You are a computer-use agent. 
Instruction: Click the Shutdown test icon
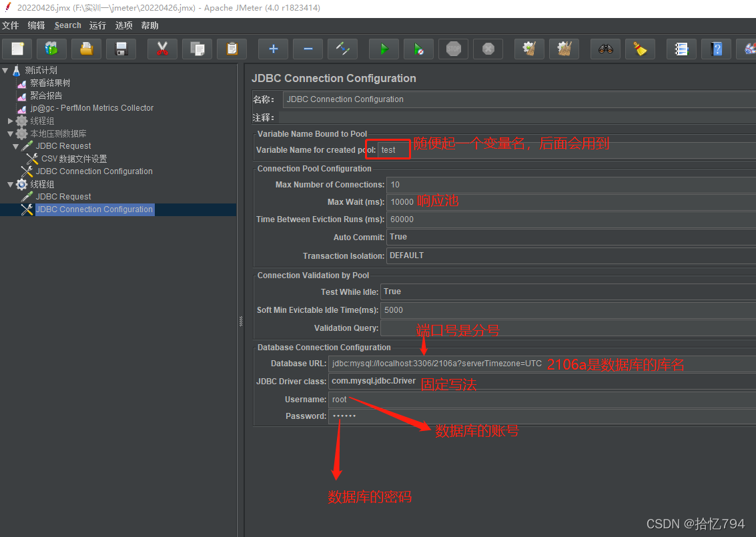(x=488, y=49)
